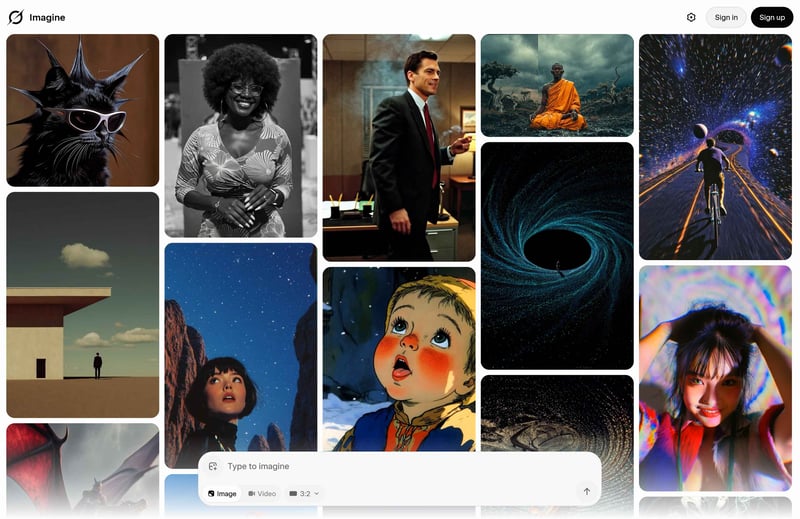Click the Imagine logo icon
The height and width of the screenshot is (519, 800).
point(16,17)
